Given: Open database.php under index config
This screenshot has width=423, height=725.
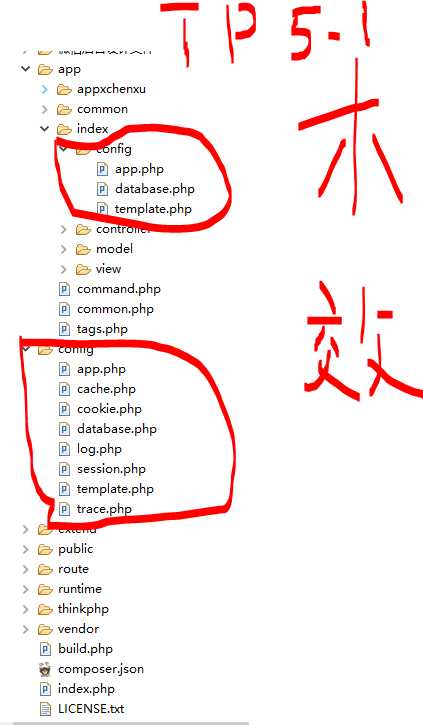Looking at the screenshot, I should pyautogui.click(x=155, y=189).
